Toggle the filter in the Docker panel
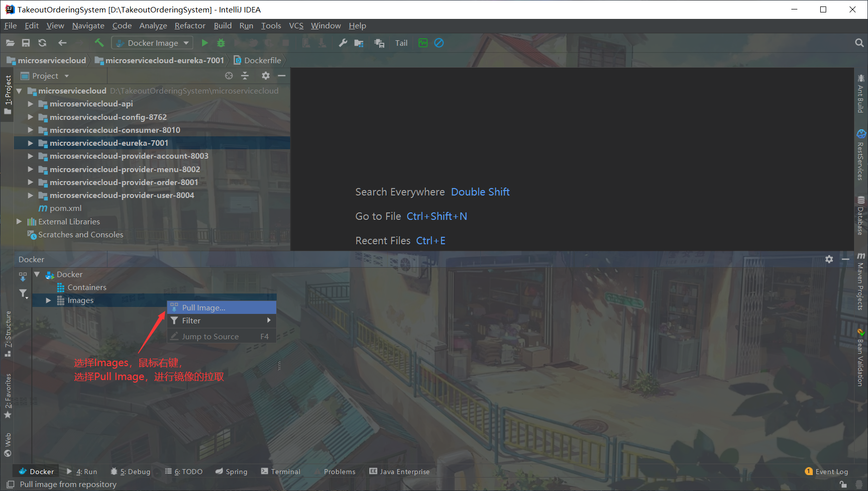Viewport: 868px width, 491px height. 23,294
